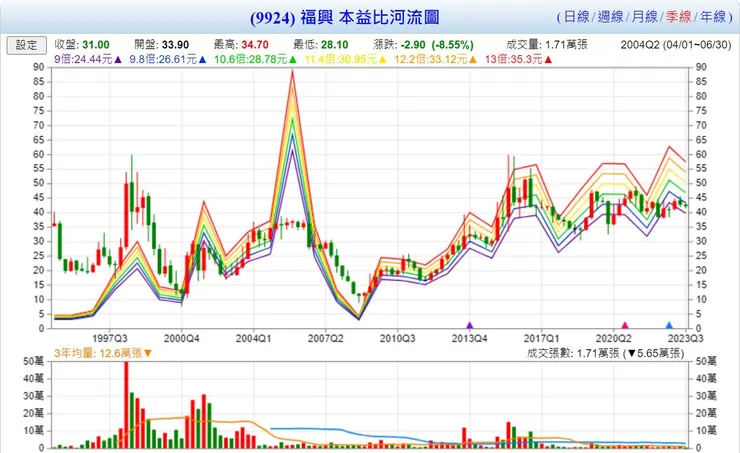Click the 2007Q2 axis label
740x453 pixels.
326,338
